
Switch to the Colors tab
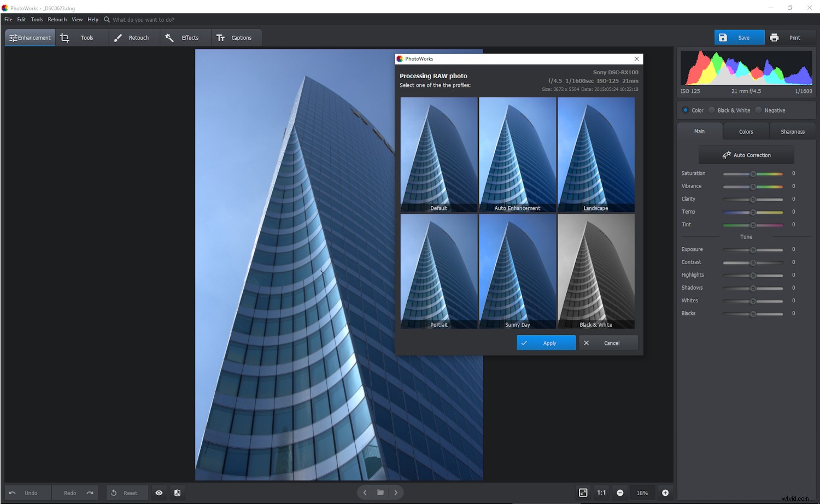tap(746, 131)
